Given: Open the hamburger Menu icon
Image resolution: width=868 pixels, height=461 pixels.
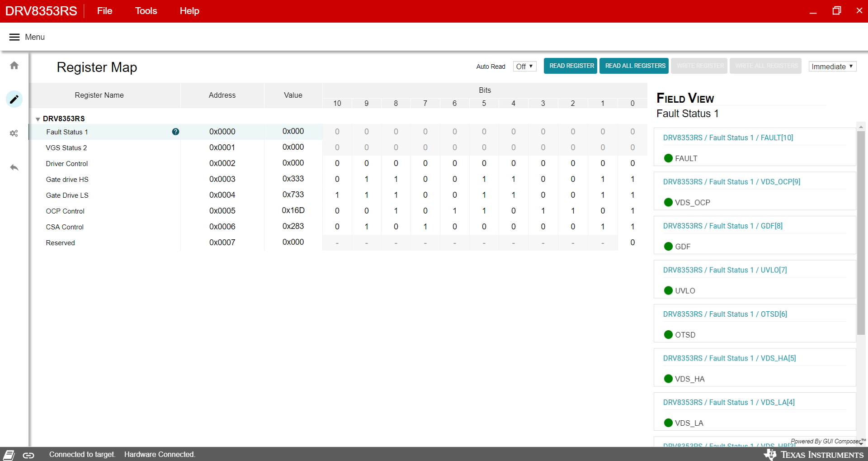Looking at the screenshot, I should (14, 37).
